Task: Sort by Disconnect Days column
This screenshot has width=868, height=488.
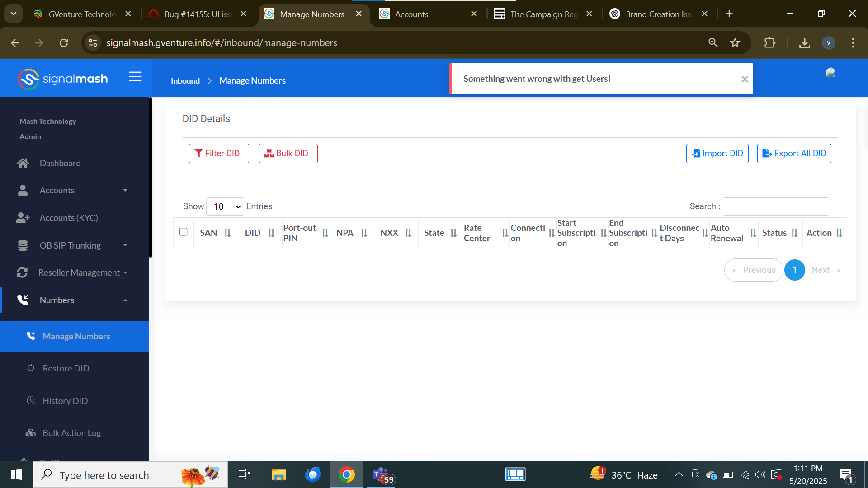Action: [704, 233]
